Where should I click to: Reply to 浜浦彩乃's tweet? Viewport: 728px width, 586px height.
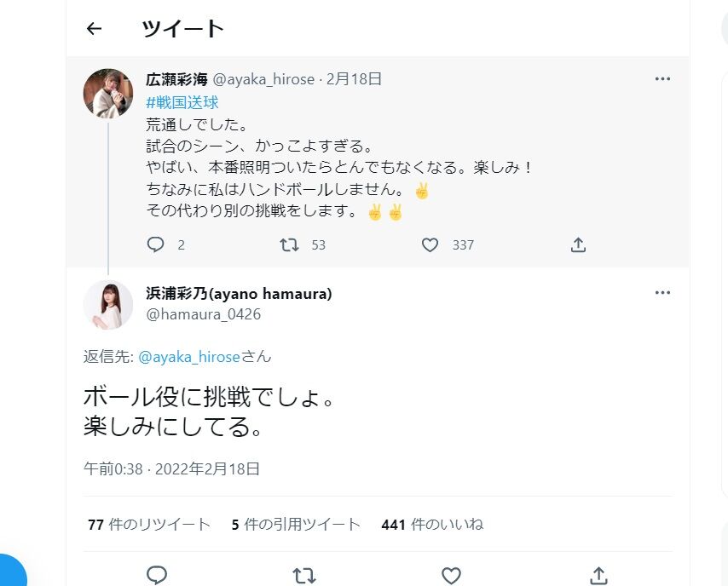156,575
